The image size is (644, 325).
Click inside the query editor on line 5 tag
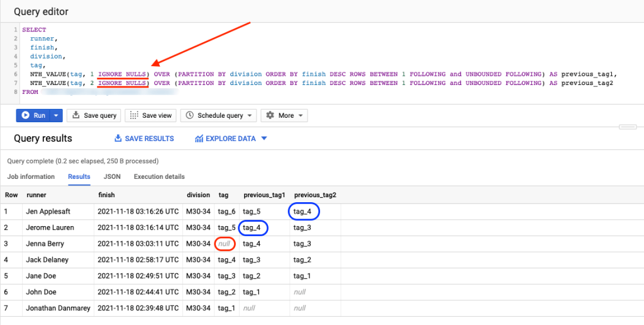coord(37,66)
